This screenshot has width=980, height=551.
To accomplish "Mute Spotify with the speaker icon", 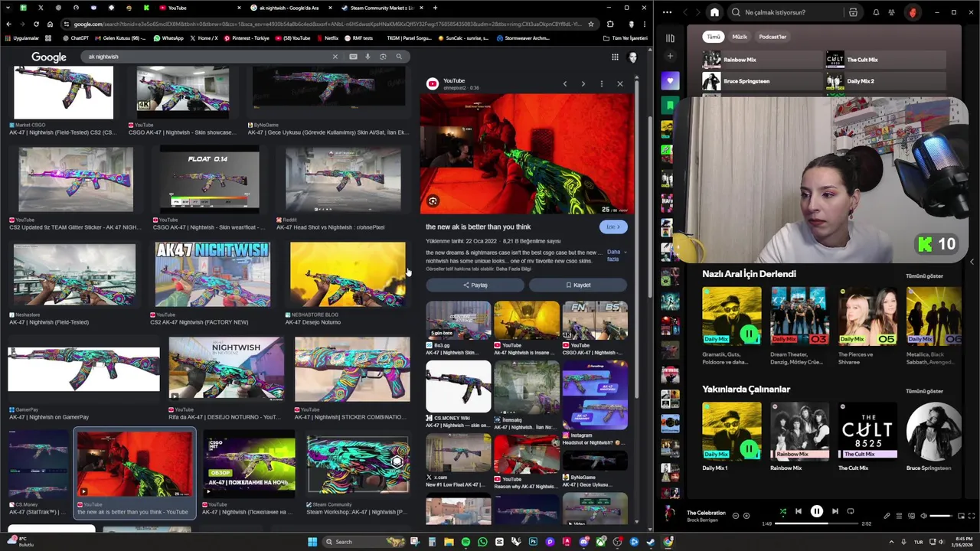I will [x=923, y=516].
